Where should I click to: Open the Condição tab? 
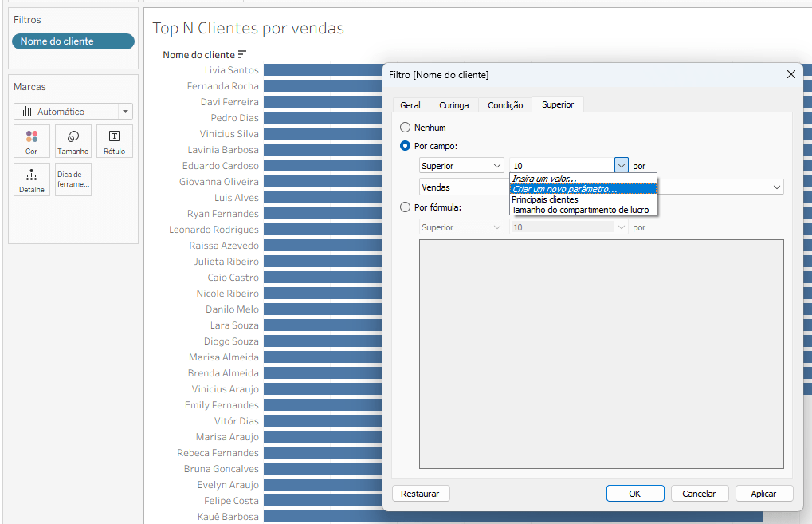click(505, 105)
